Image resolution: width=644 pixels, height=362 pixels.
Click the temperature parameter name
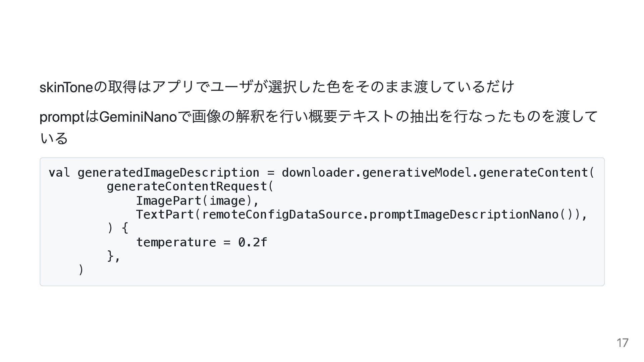[176, 242]
